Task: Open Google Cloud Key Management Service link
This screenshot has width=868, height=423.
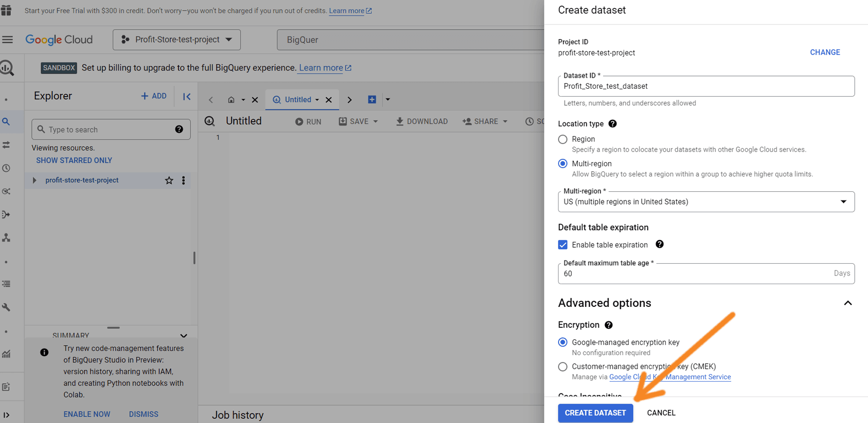Action: [670, 377]
